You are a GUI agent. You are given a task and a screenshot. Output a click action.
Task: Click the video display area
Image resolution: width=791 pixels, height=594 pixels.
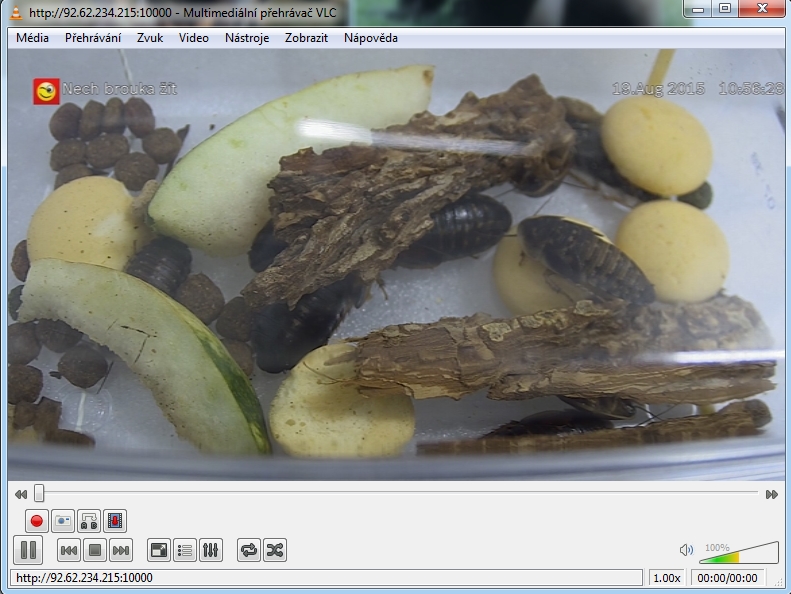pyautogui.click(x=397, y=263)
